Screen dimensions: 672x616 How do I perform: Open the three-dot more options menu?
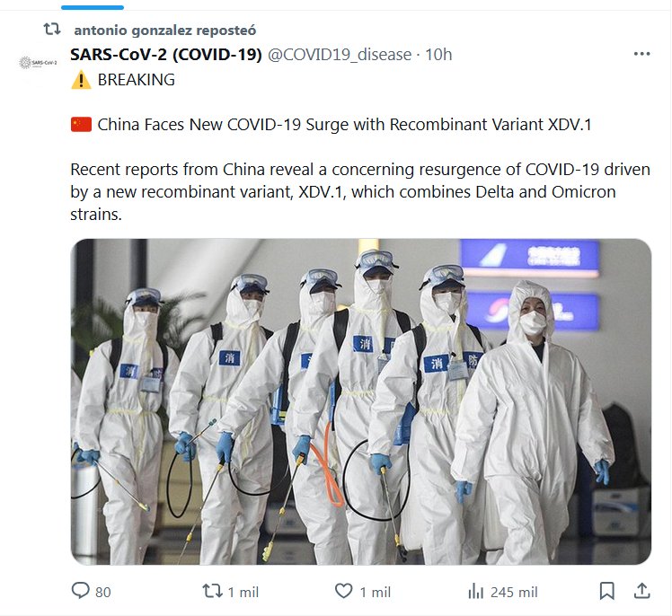point(641,54)
